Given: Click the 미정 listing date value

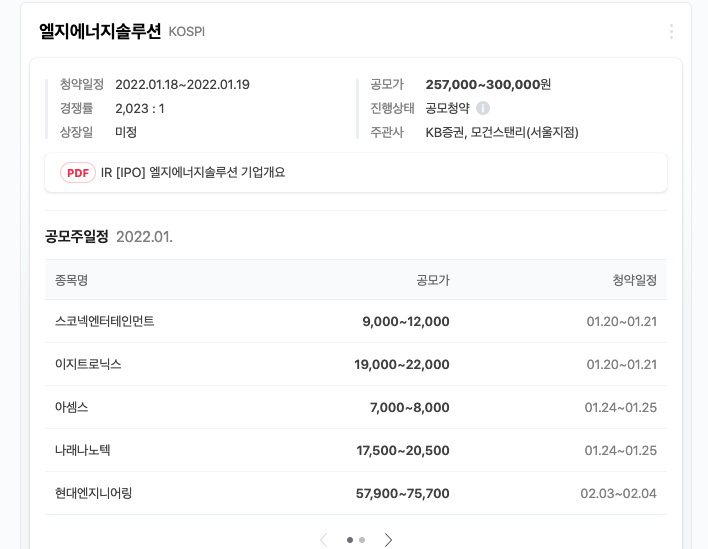Looking at the screenshot, I should pyautogui.click(x=126, y=132).
